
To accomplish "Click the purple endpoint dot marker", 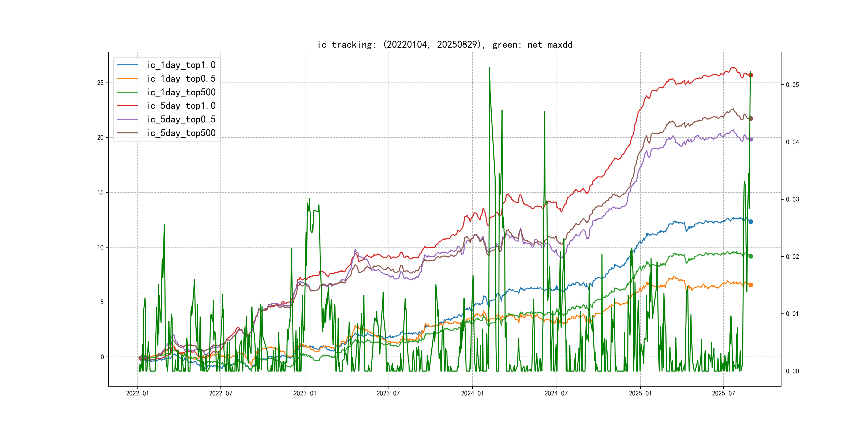I will pos(751,139).
